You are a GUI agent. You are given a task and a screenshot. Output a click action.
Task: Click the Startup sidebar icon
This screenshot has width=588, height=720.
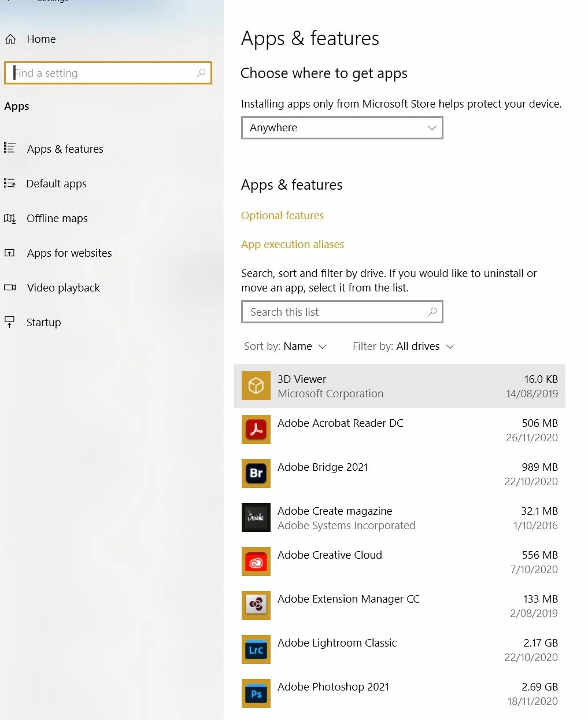10,322
